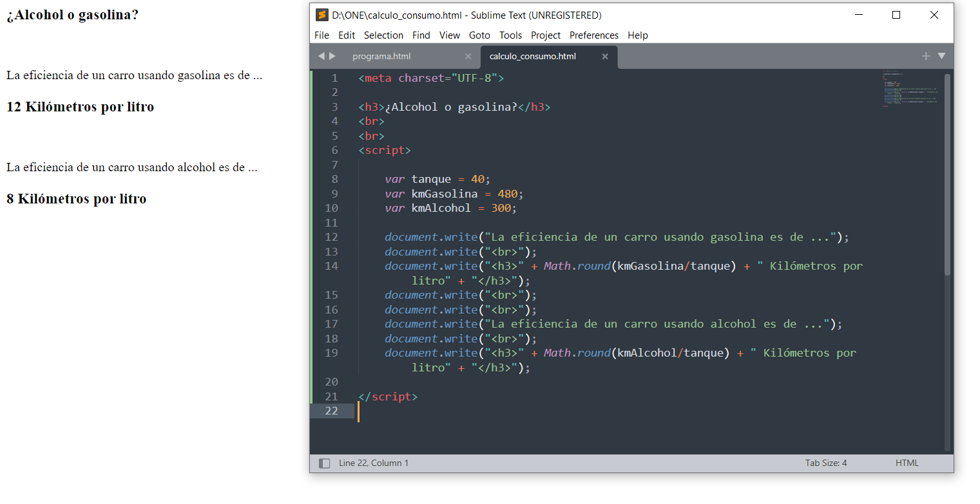Maximize the Sublime Text window
The height and width of the screenshot is (504, 980).
[x=896, y=15]
